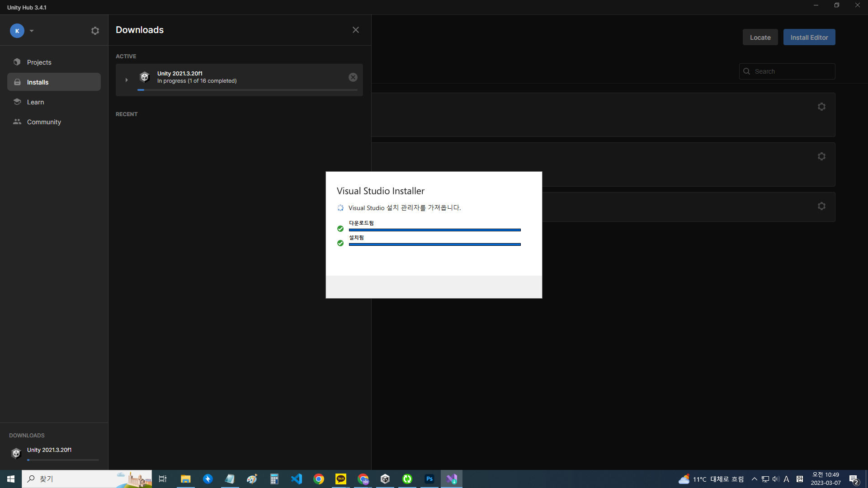Click the sidebar download Unity icon

(x=16, y=453)
